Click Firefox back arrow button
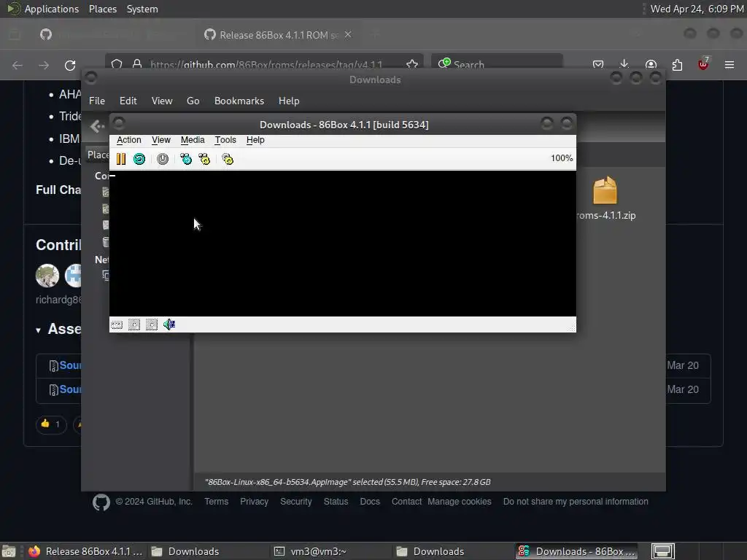 pos(18,65)
